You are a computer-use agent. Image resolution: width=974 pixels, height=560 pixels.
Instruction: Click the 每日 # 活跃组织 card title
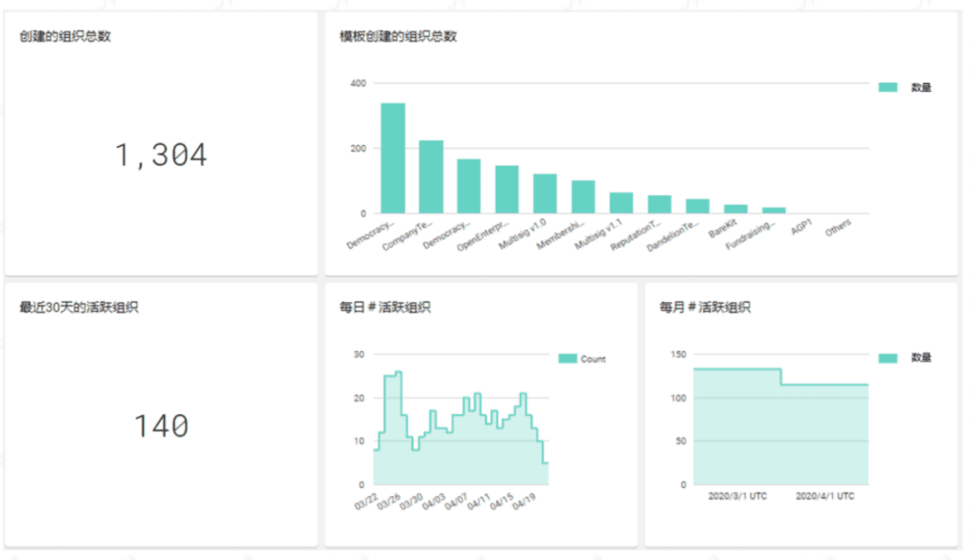tap(385, 308)
